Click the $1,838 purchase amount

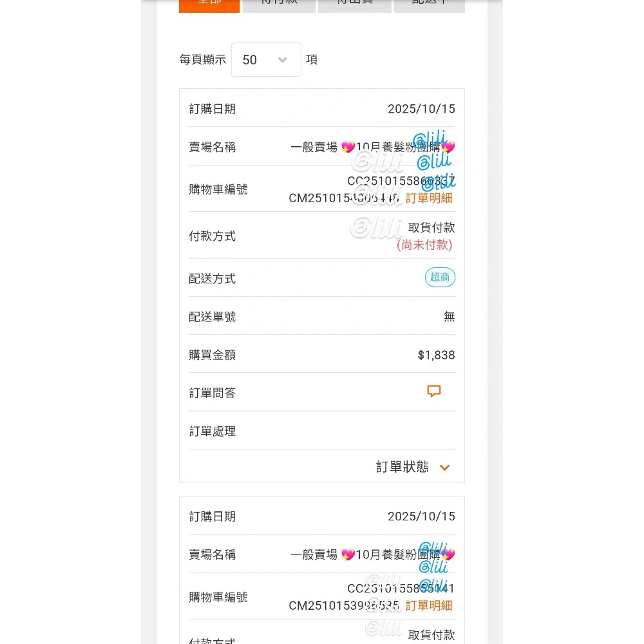(x=436, y=355)
